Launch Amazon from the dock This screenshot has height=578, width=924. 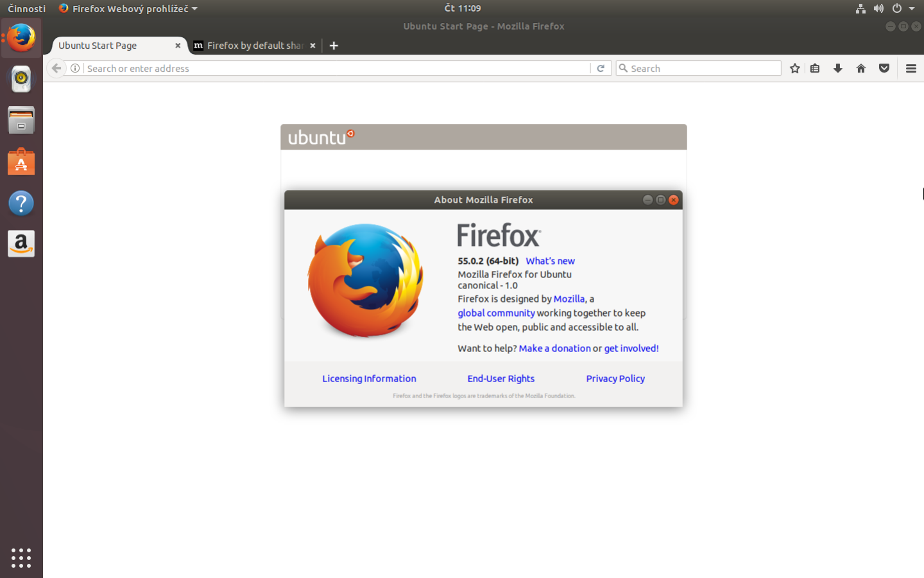(x=21, y=244)
